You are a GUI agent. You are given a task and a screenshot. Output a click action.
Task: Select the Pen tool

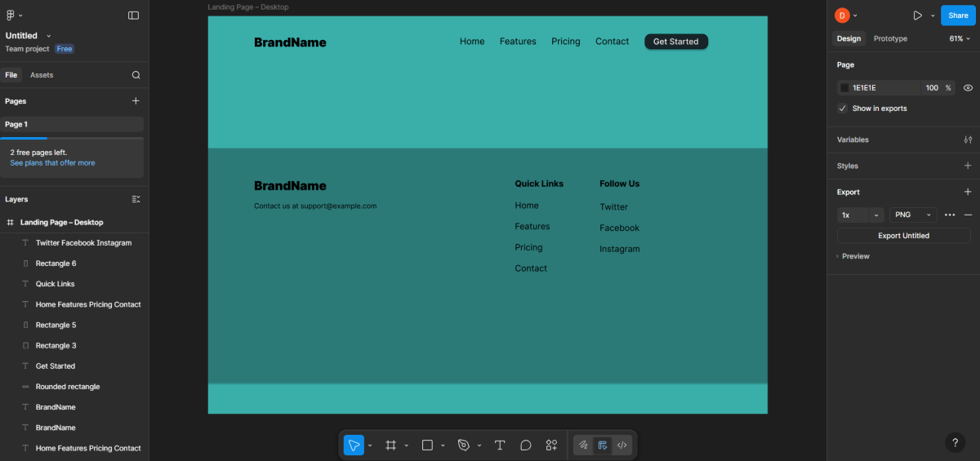pos(464,445)
